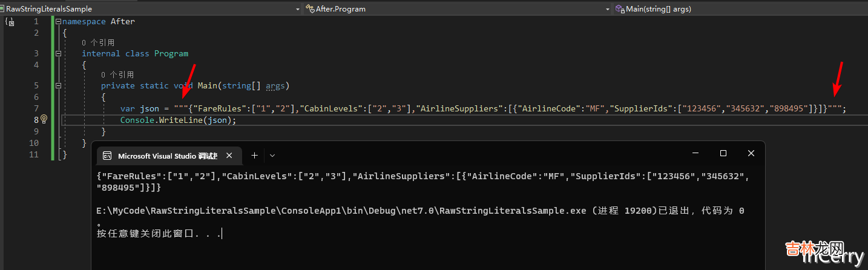
Task: Open the terminal tab list chevron dropdown
Action: point(272,156)
